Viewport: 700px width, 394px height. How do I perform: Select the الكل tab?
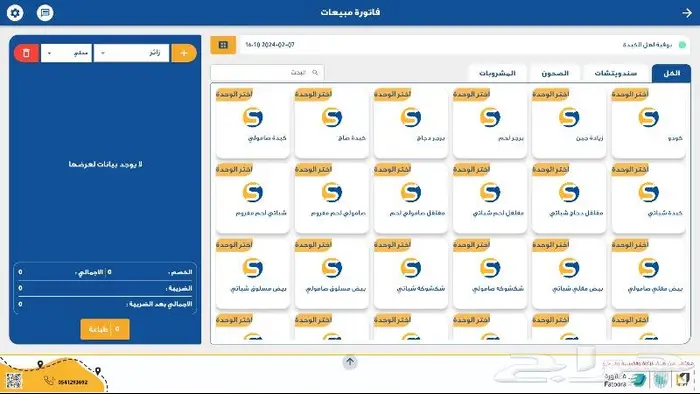pyautogui.click(x=671, y=73)
